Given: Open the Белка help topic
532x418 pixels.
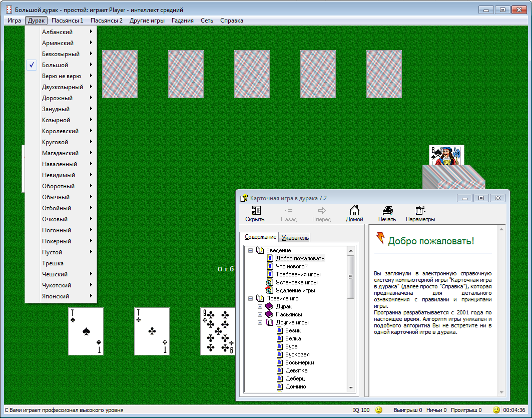Looking at the screenshot, I should click(293, 338).
